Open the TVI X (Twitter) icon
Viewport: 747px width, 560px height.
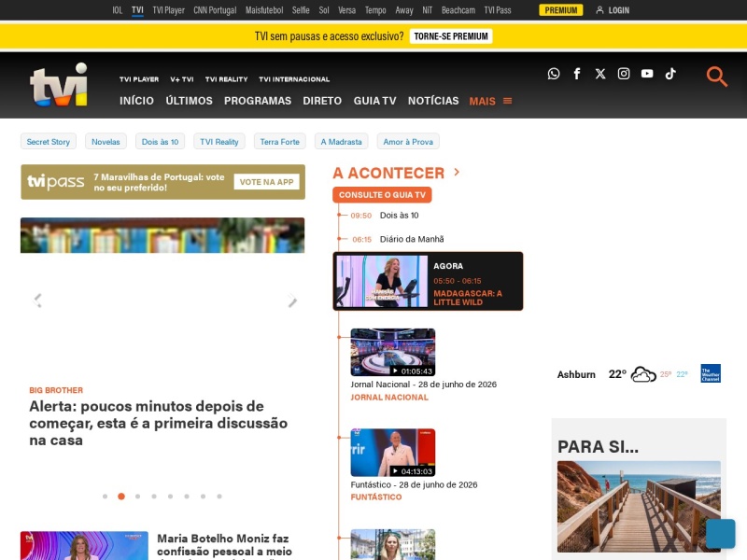pos(600,74)
